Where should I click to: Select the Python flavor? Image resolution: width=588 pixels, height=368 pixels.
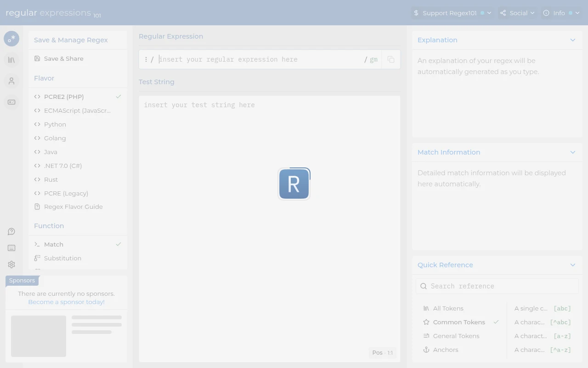(x=55, y=124)
